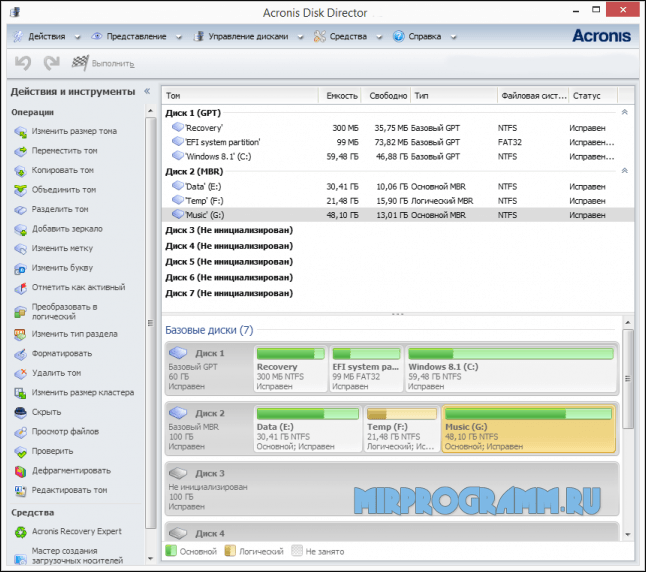Sort by the Статус column header
The width and height of the screenshot is (646, 572).
point(593,96)
